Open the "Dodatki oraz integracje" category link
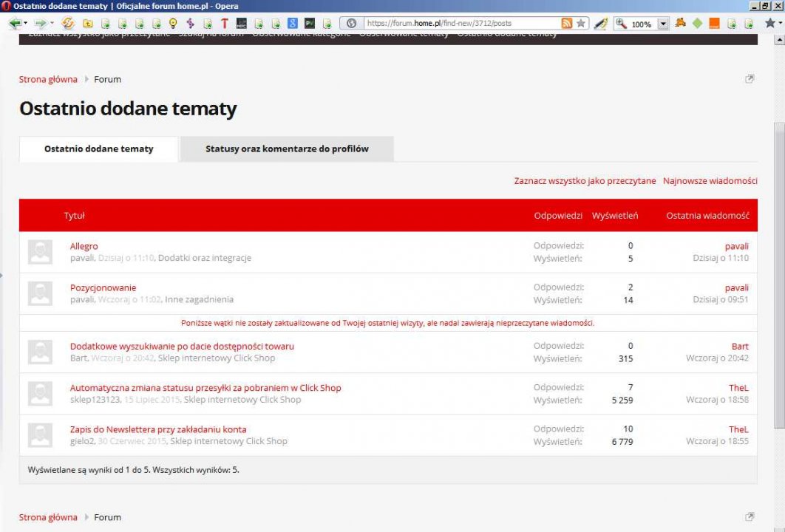Viewport: 785px width, 532px height. 205,258
